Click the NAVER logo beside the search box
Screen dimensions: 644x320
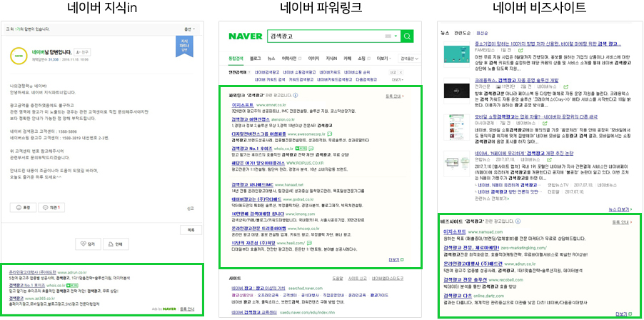[245, 36]
